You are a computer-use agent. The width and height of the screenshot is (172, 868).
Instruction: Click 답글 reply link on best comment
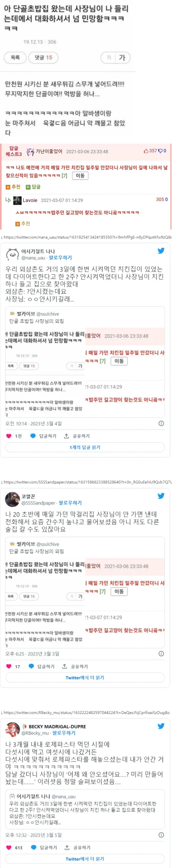click(x=33, y=187)
